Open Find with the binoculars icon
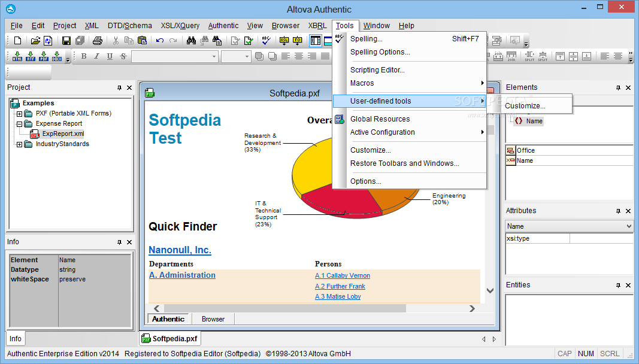This screenshot has height=364, width=639. pos(191,40)
